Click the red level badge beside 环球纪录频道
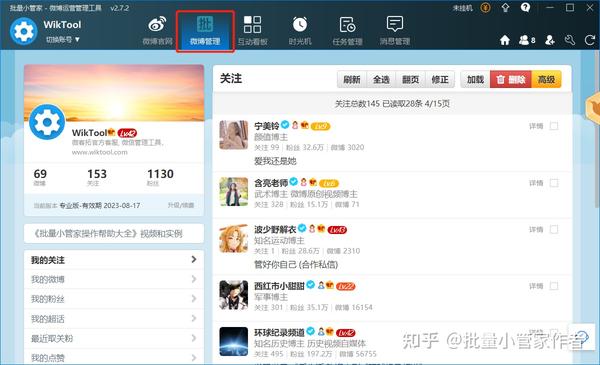 (x=346, y=333)
